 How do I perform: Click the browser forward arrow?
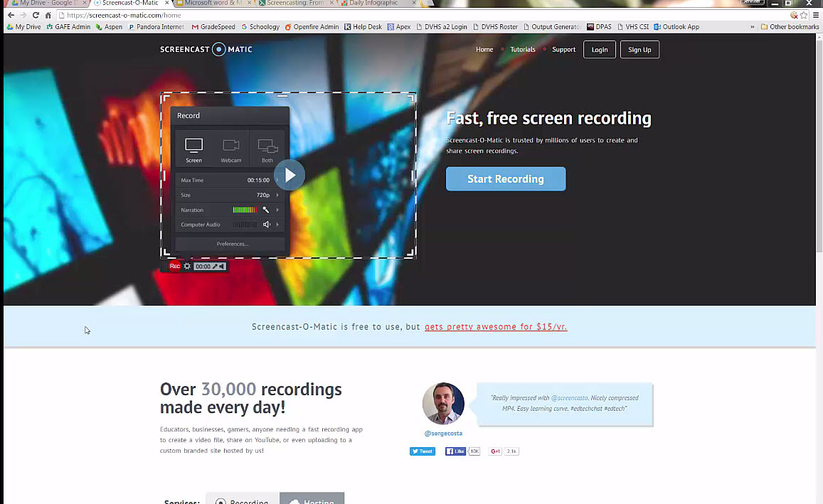(23, 15)
